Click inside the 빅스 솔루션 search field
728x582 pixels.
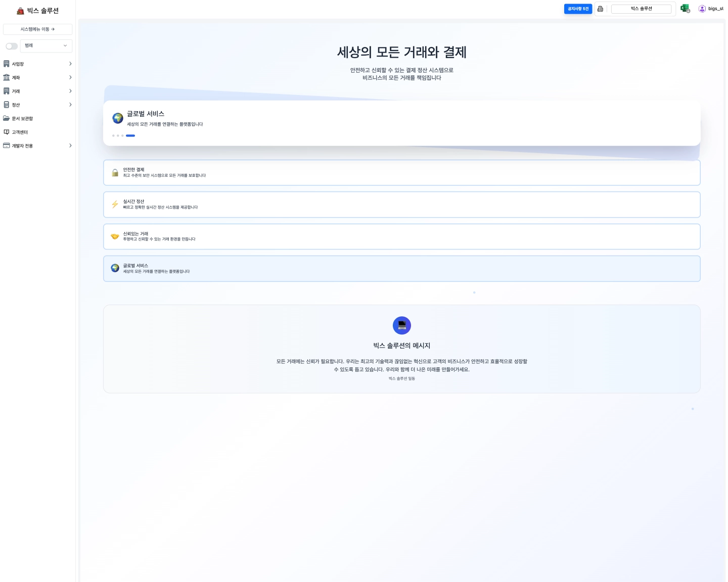point(642,9)
